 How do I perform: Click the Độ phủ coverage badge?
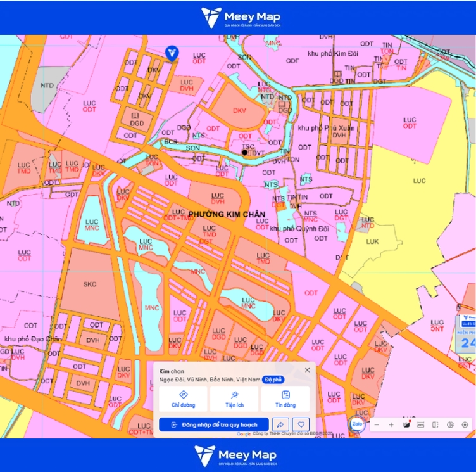273,380
